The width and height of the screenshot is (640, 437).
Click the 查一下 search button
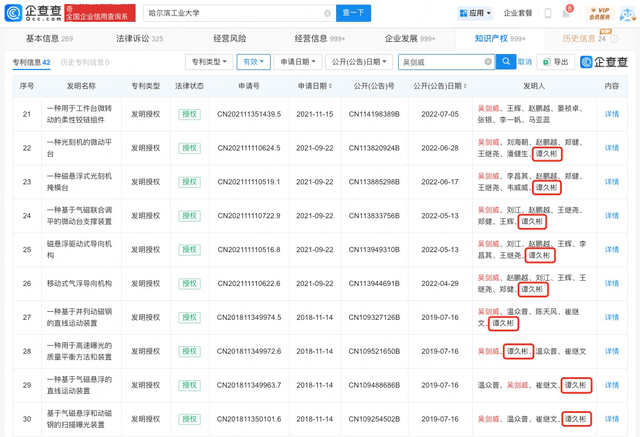click(x=354, y=13)
